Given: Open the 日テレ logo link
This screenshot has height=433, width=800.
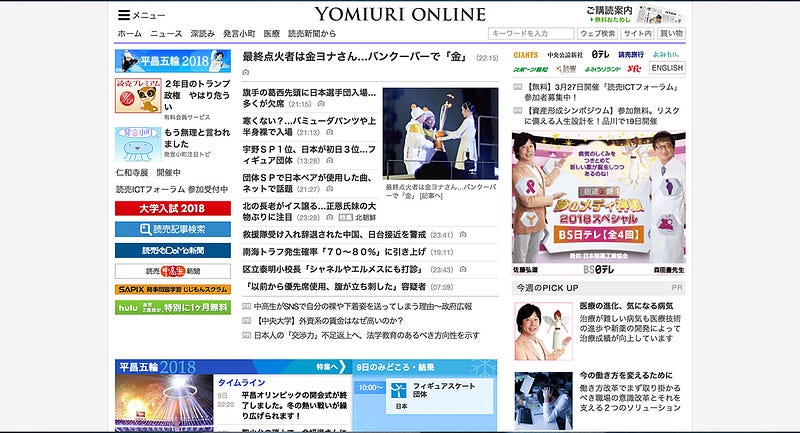Looking at the screenshot, I should (x=600, y=55).
